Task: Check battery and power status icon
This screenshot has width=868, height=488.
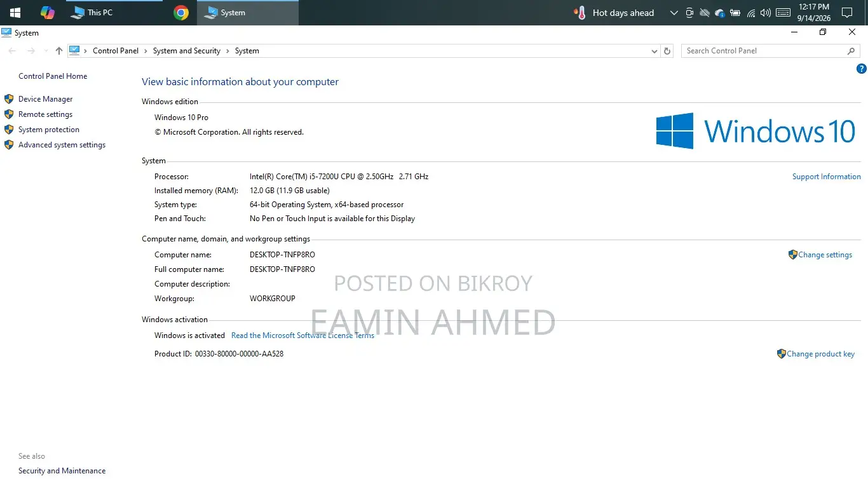Action: (x=735, y=13)
